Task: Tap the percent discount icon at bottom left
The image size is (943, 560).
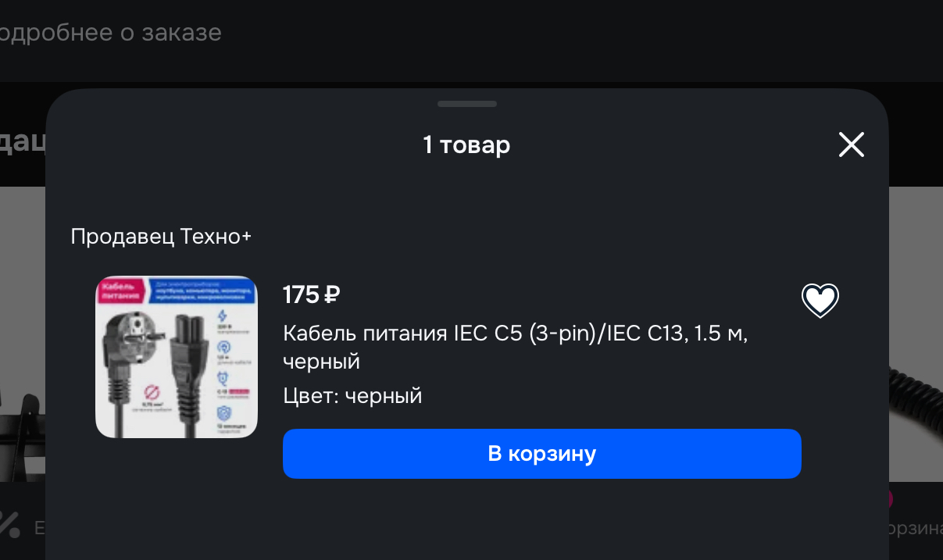Action: (x=9, y=524)
